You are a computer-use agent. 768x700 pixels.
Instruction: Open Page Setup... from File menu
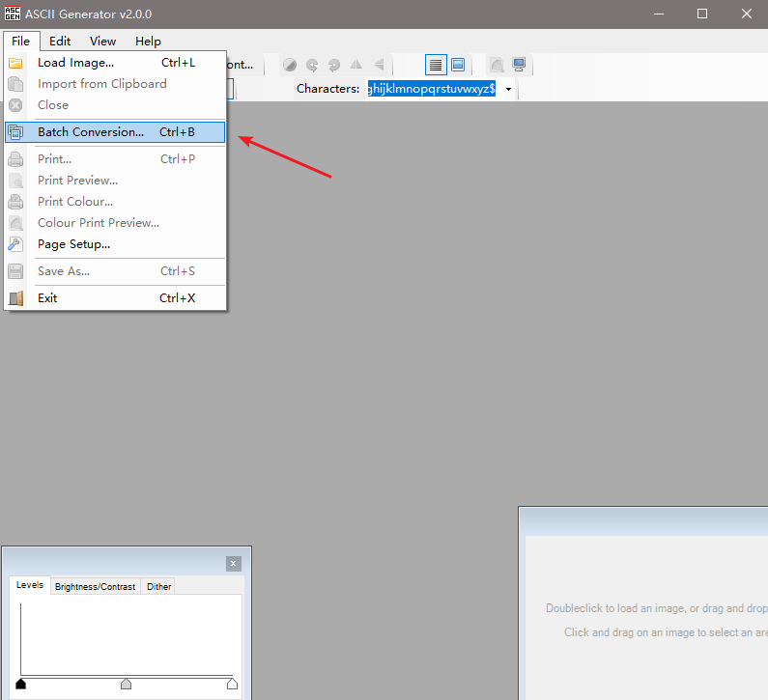point(115,243)
